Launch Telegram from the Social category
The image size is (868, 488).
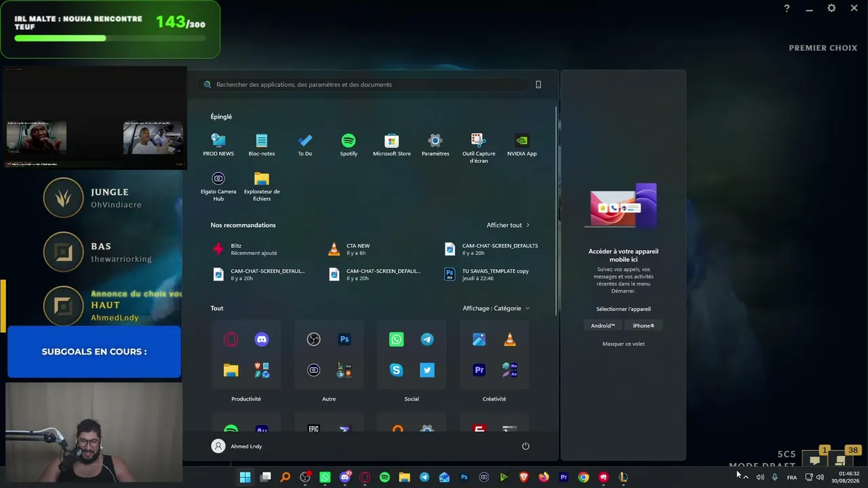(427, 340)
